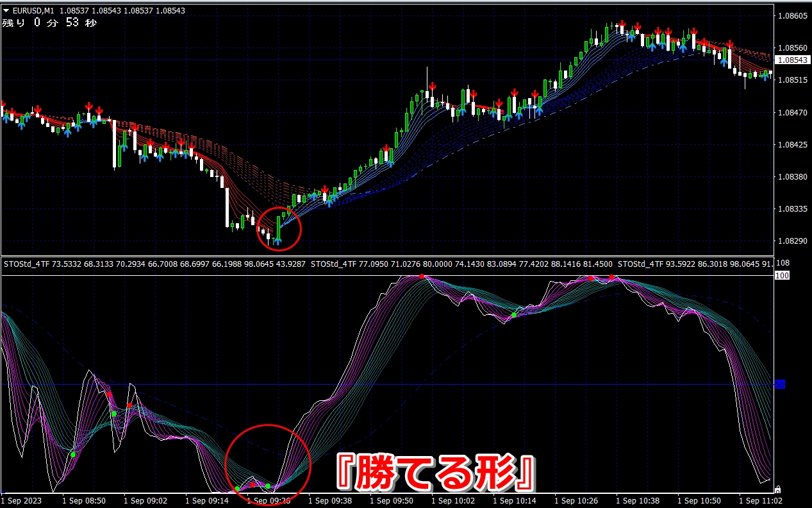Select the green dot near 10:14 on the stochastic
Screen dimensions: 812x508
(x=513, y=315)
